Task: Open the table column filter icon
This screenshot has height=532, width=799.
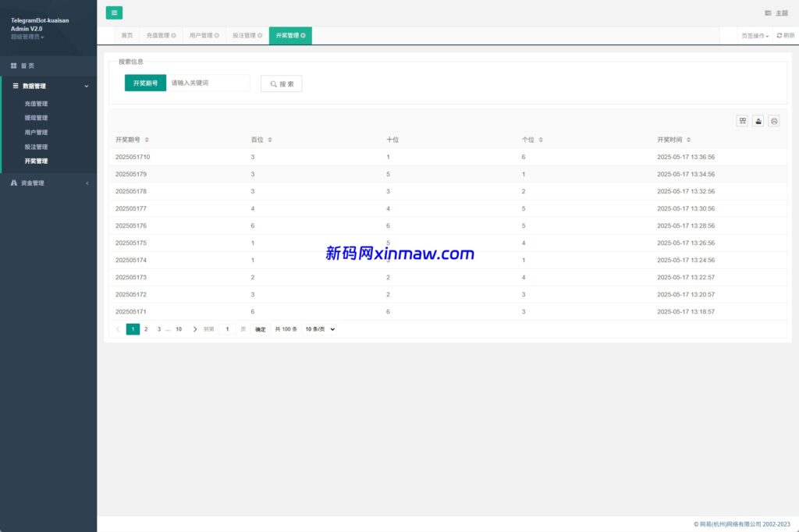Action: click(x=742, y=121)
